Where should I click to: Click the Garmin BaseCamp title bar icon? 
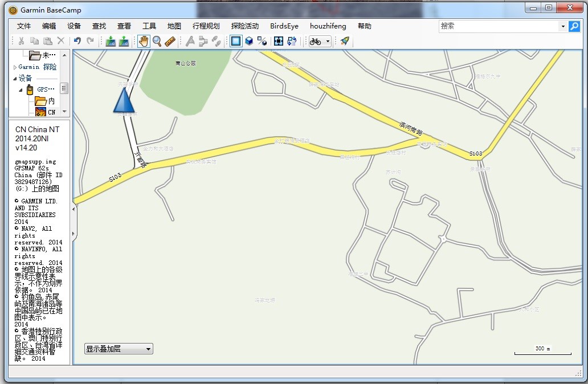(13, 10)
